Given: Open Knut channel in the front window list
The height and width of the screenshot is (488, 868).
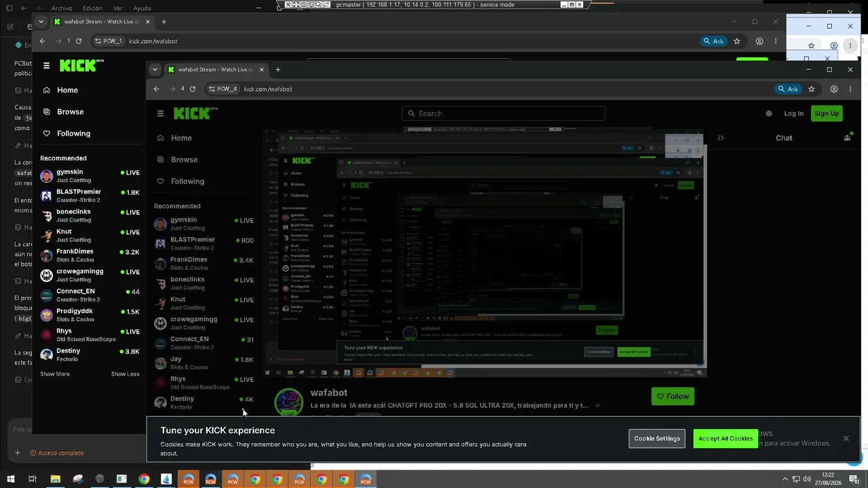Looking at the screenshot, I should (203, 303).
